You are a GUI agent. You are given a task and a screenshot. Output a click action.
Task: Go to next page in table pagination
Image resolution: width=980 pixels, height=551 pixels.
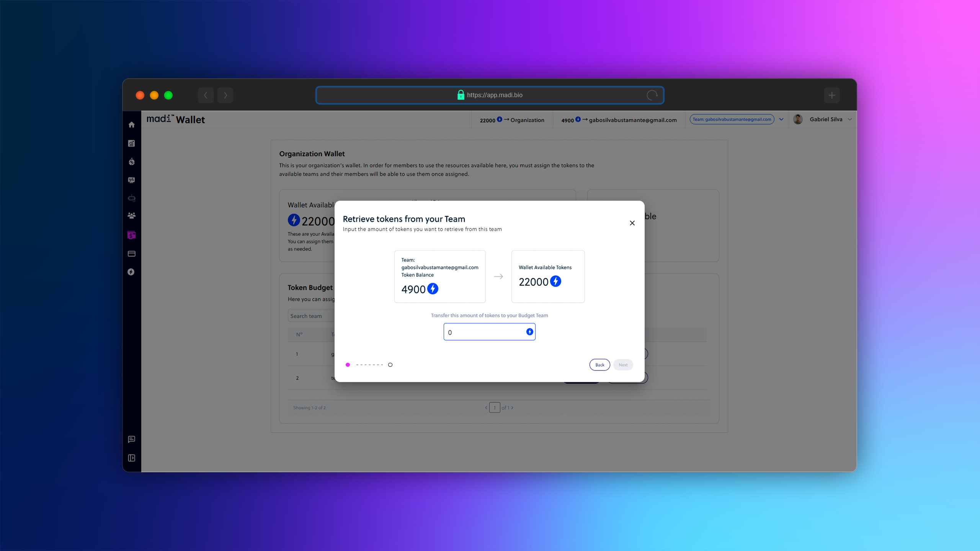[x=512, y=408]
